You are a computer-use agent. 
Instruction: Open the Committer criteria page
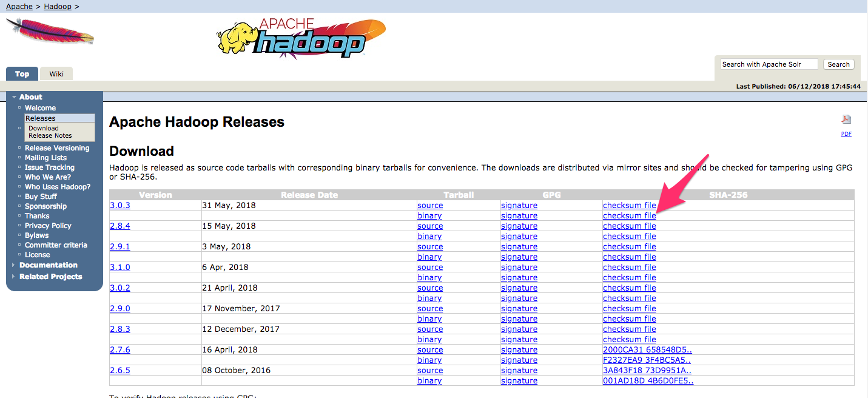point(56,245)
